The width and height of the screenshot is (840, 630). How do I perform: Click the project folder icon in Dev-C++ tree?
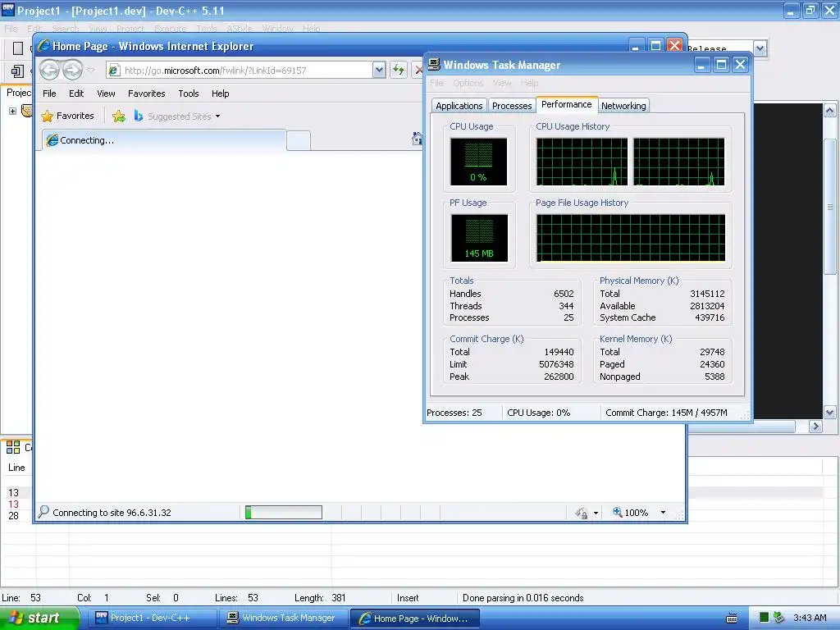27,111
